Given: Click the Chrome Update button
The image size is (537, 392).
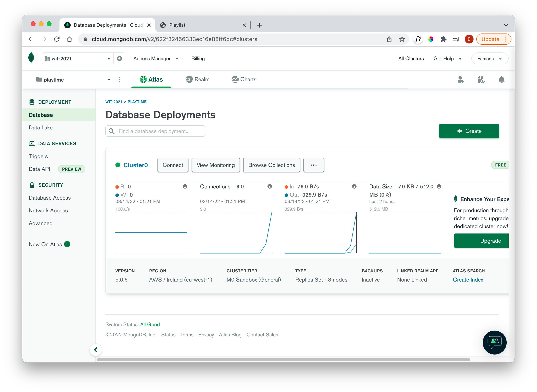Looking at the screenshot, I should click(x=493, y=39).
